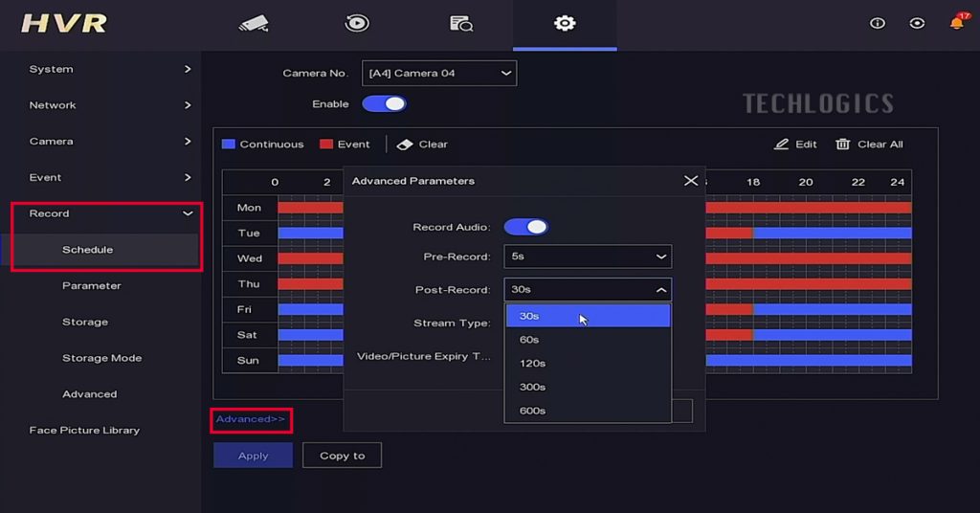Screen dimensions: 980x513
Task: Choose 120s from Post-Record list
Action: point(532,364)
